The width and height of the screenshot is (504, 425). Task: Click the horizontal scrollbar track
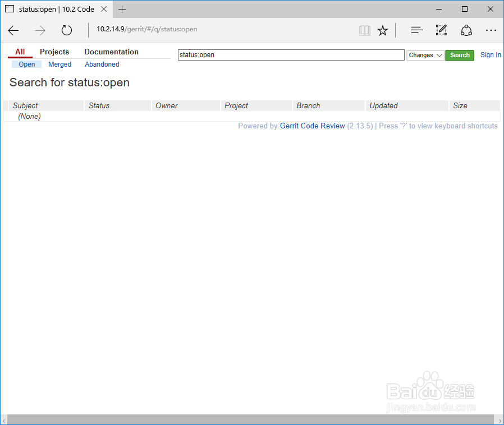point(250,419)
